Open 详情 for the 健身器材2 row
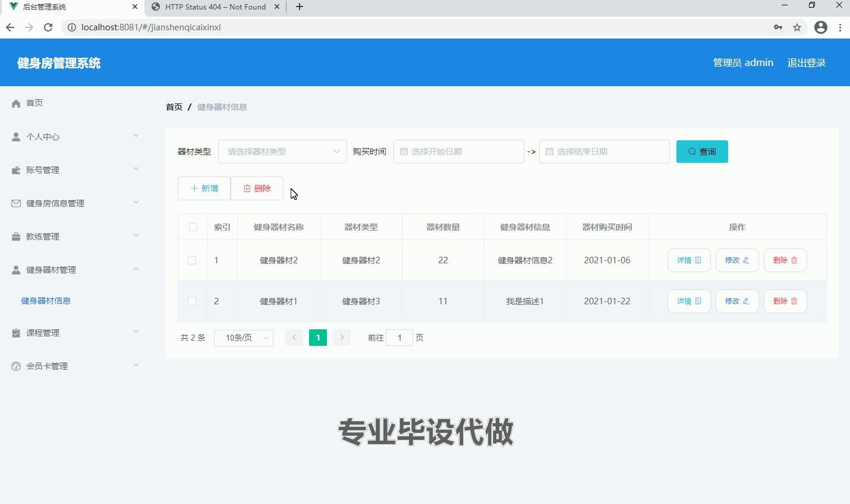This screenshot has width=850, height=504. 689,260
